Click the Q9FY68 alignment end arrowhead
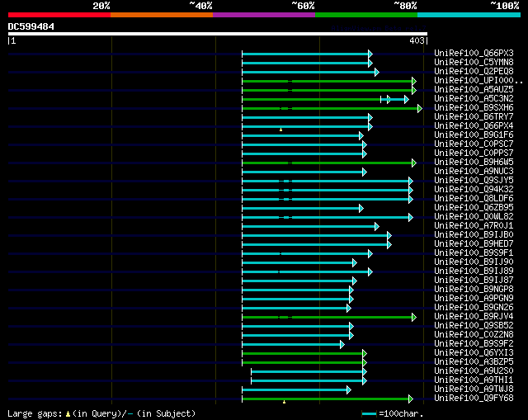Screen dimensions: 528x420 click(x=411, y=399)
